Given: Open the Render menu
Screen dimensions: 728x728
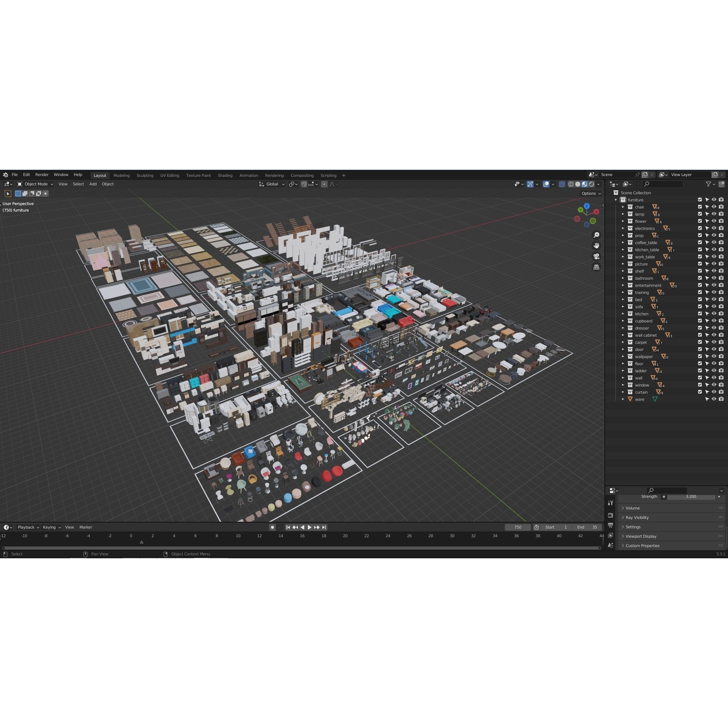Looking at the screenshot, I should pos(42,175).
